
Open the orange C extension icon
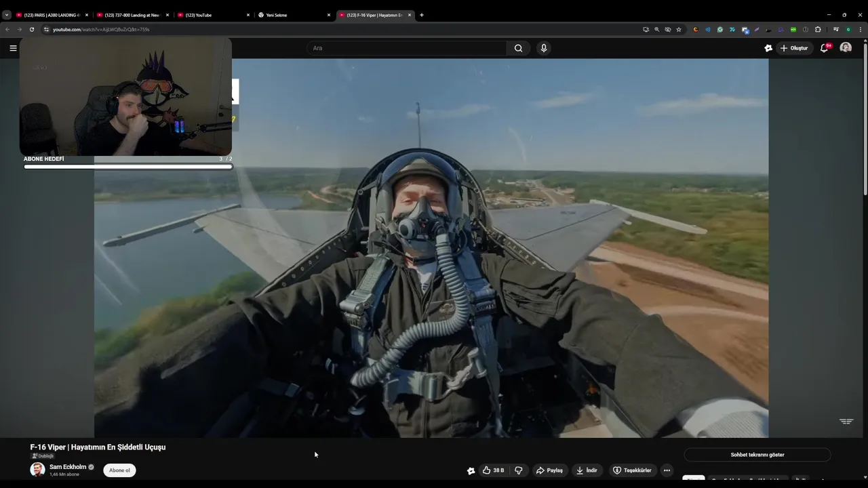tap(695, 29)
